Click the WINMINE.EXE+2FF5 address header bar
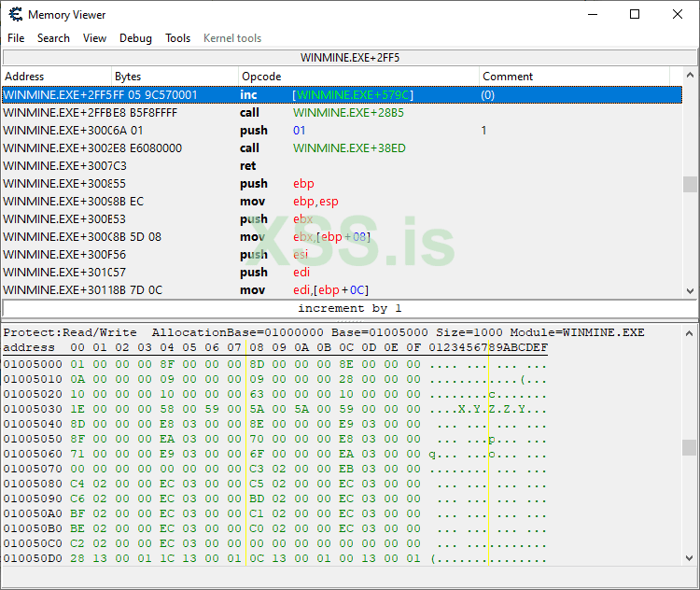This screenshot has width=700, height=590. [350, 58]
